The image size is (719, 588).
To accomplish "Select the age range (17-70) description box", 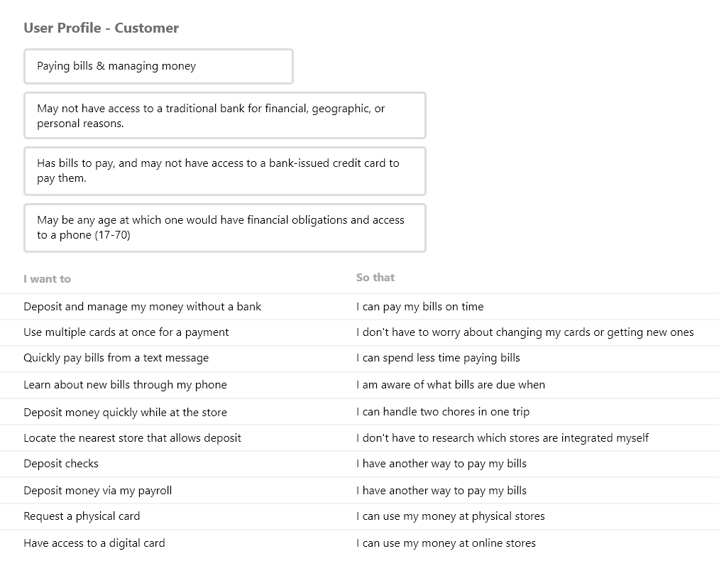I will point(225,227).
